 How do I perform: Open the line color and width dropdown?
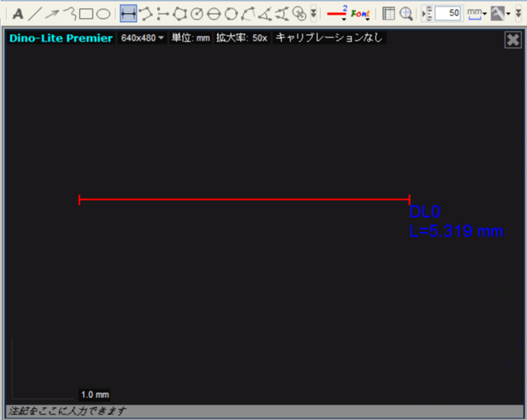click(337, 14)
